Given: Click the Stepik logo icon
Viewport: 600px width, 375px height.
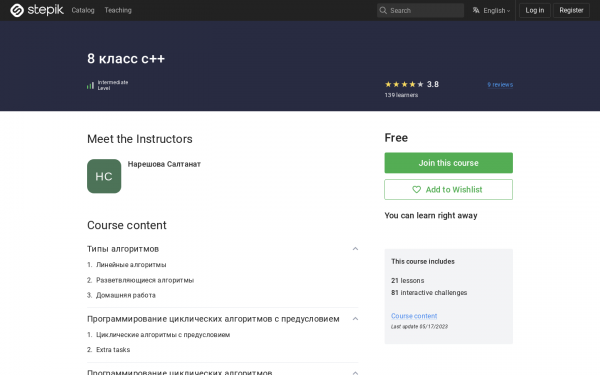Looking at the screenshot, I should pyautogui.click(x=17, y=10).
